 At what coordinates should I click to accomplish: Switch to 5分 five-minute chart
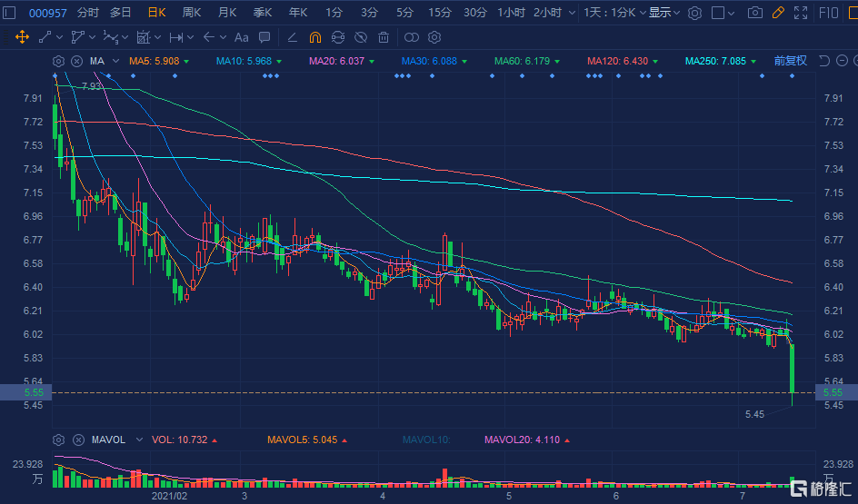405,13
